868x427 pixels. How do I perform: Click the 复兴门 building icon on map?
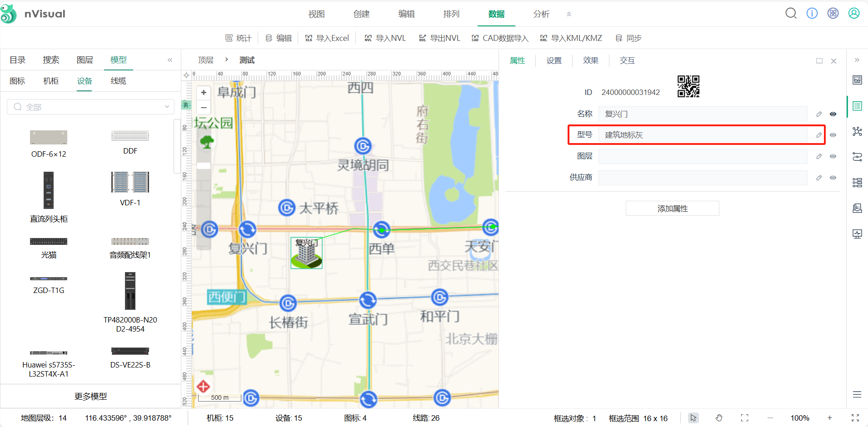(x=307, y=253)
